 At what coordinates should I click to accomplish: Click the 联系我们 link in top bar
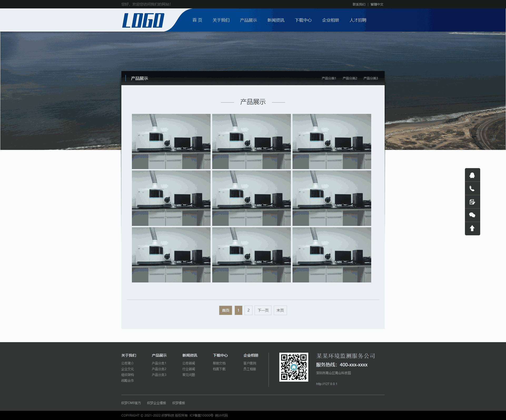pyautogui.click(x=359, y=4)
